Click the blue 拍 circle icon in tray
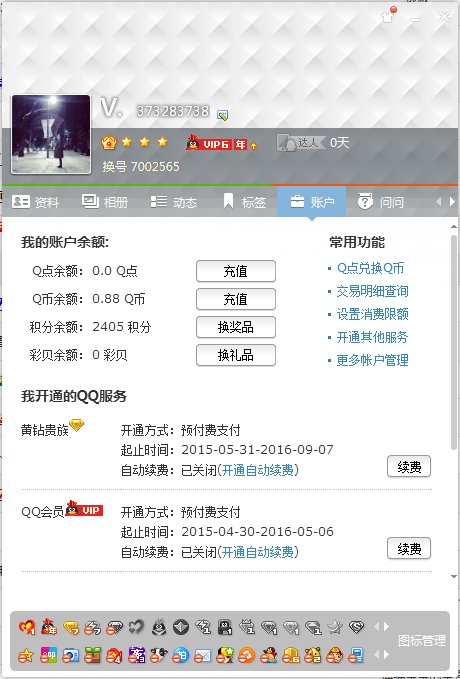460x679 pixels. [x=181, y=655]
